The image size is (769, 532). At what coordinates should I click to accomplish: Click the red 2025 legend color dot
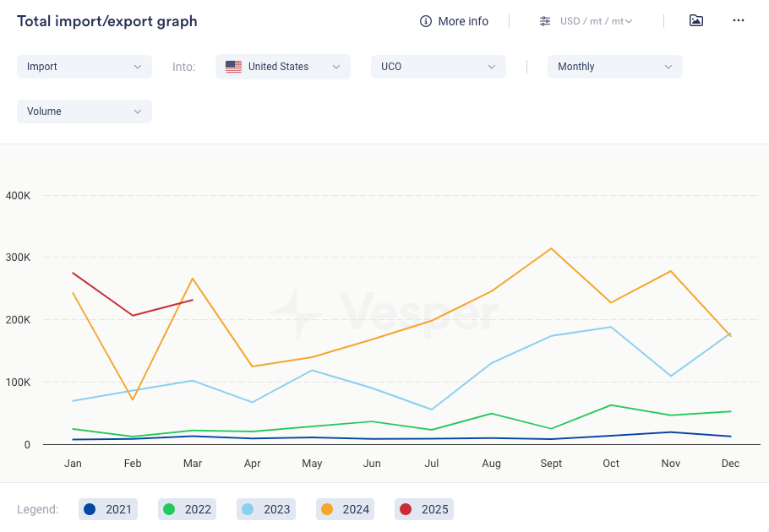[406, 509]
